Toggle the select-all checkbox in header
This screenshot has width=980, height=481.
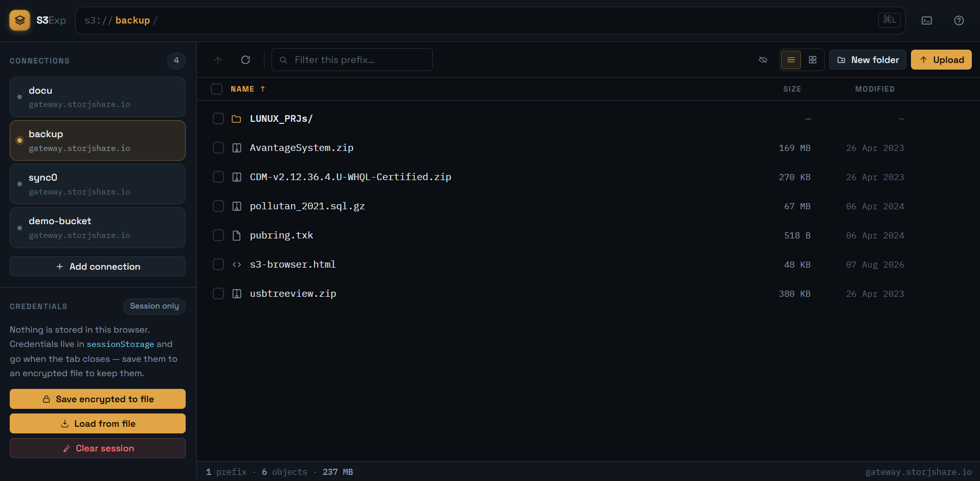coord(217,89)
